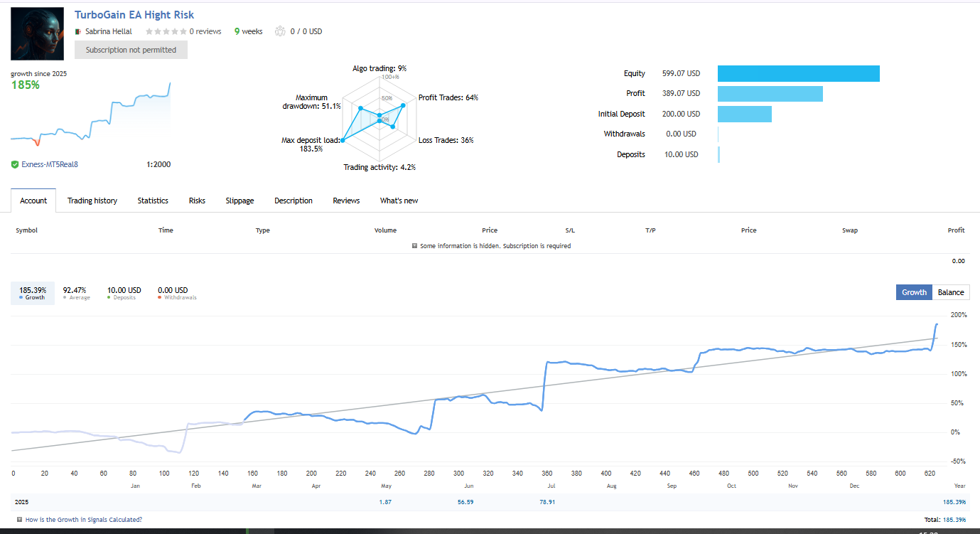Click the country flag beside Sabrina Hellal
Image resolution: width=980 pixels, height=534 pixels.
tap(78, 31)
